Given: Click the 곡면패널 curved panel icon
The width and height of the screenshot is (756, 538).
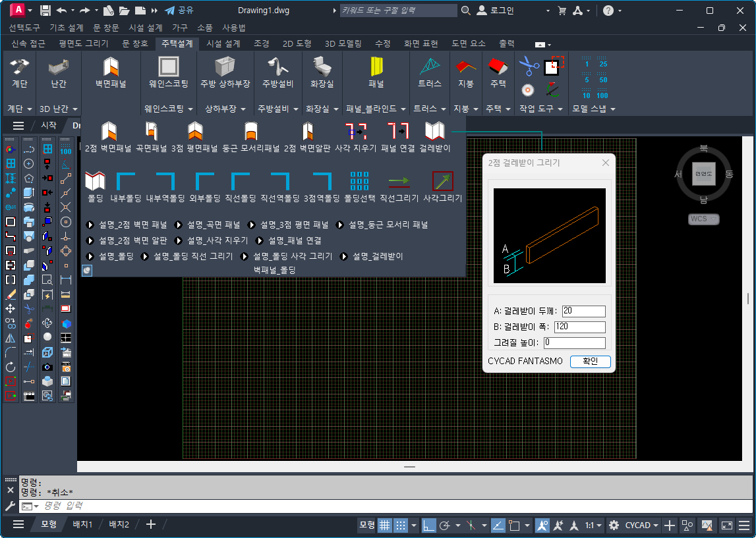Looking at the screenshot, I should point(151,132).
